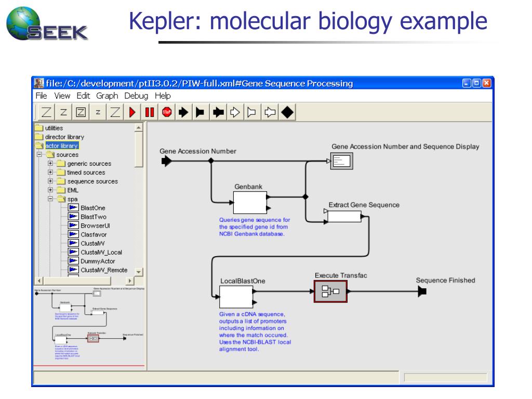Select the generic sources folder label
This screenshot has height=399, width=532.
tap(89, 164)
